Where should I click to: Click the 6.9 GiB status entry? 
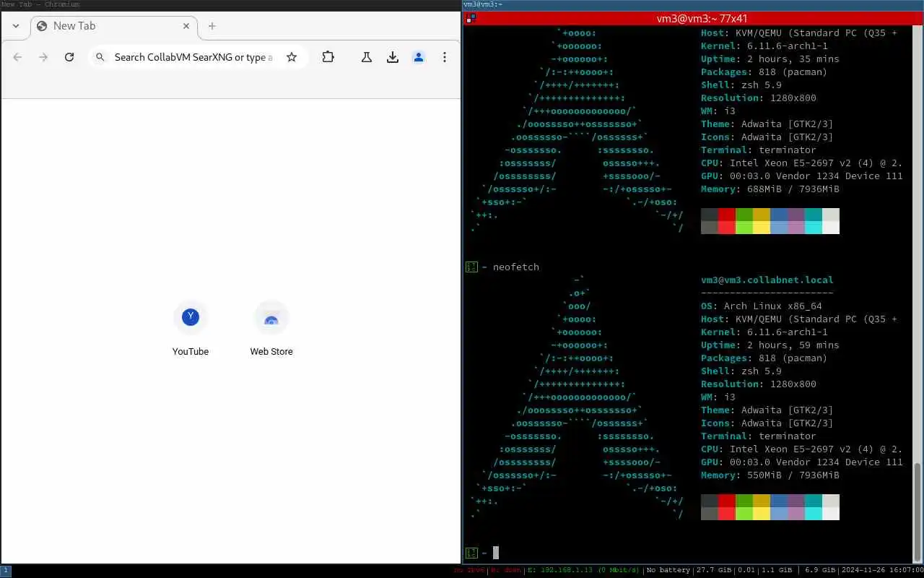(819, 571)
